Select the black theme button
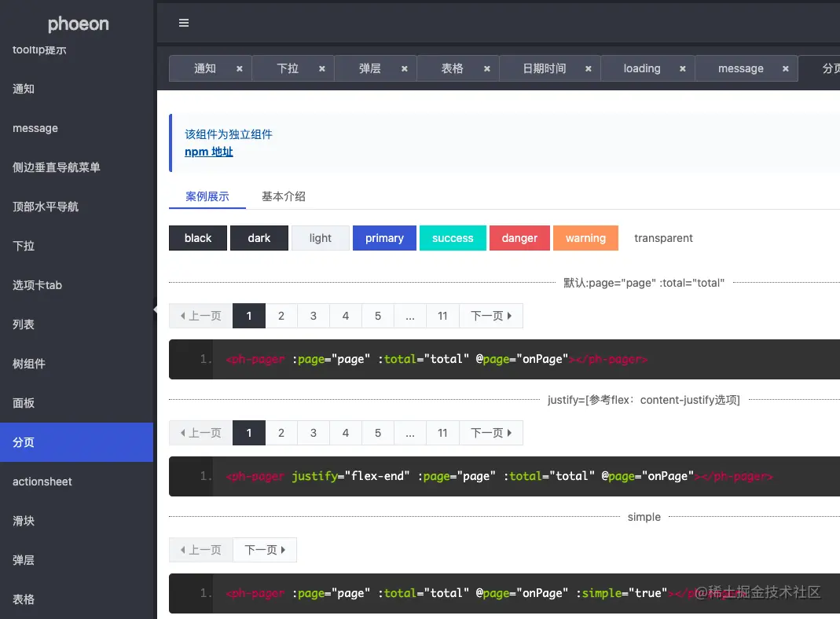The height and width of the screenshot is (619, 840). pos(198,238)
